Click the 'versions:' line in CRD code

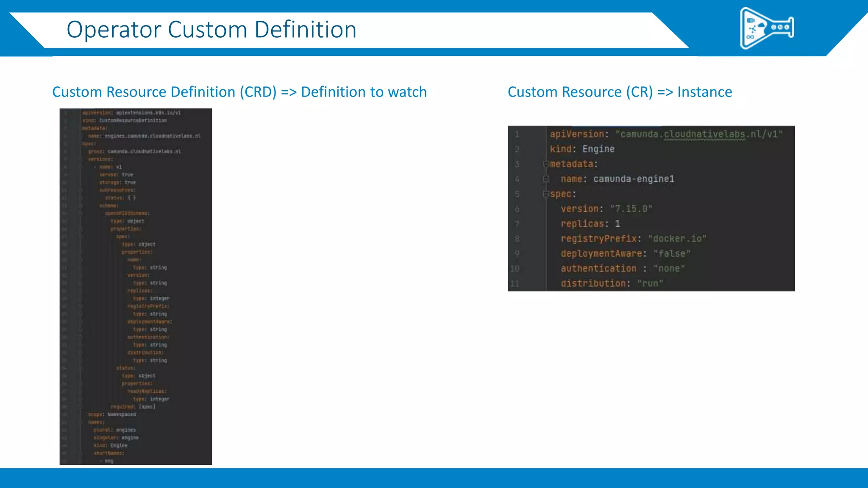pos(100,159)
